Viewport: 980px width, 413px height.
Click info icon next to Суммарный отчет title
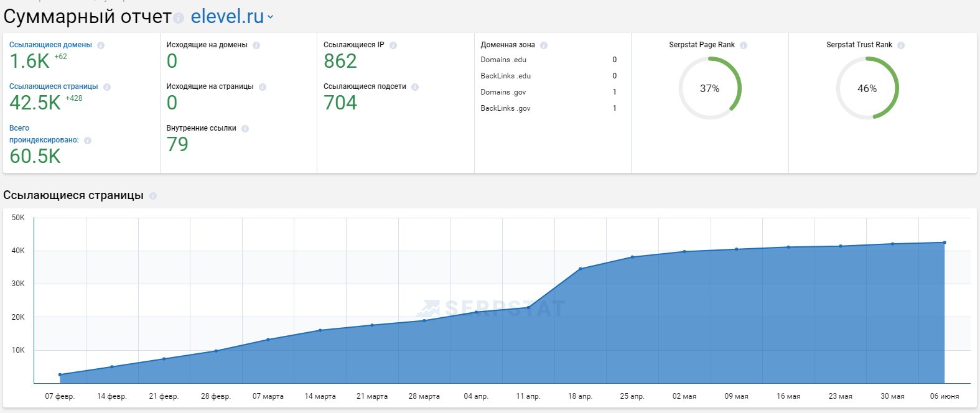[x=179, y=19]
